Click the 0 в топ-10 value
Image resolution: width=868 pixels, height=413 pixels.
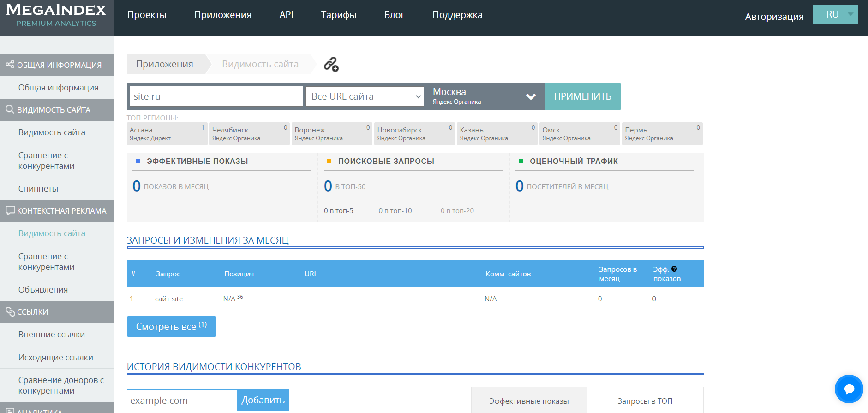click(395, 211)
